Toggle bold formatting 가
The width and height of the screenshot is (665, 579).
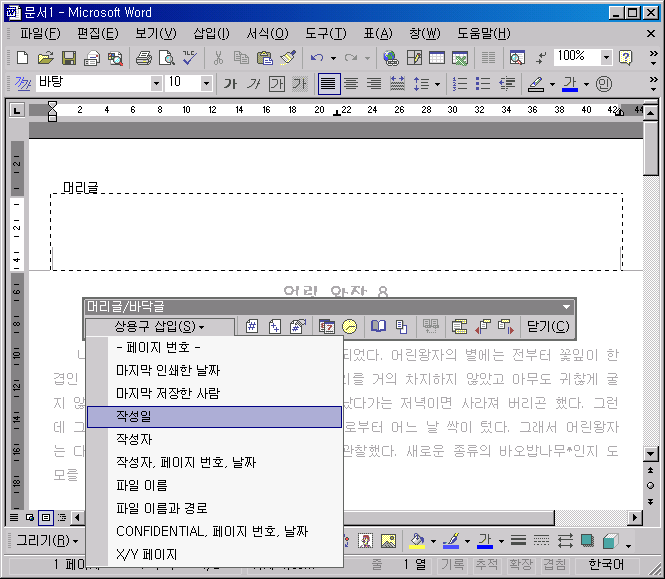pos(230,84)
